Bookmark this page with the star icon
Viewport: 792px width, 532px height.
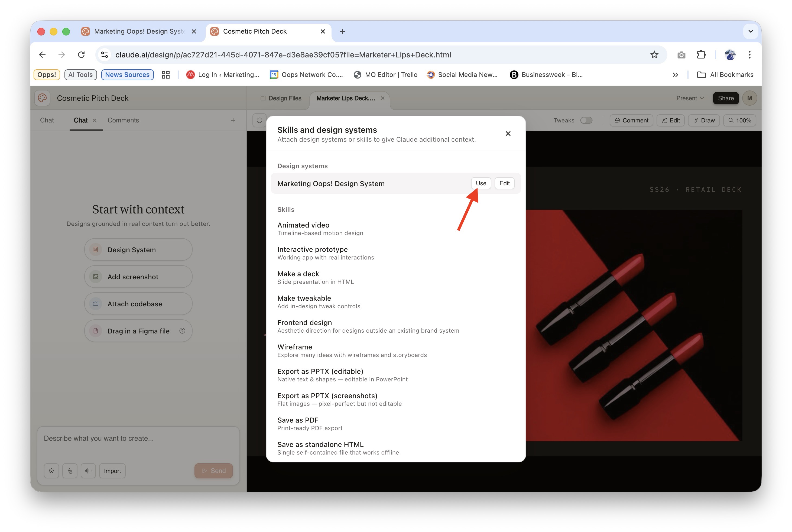654,55
